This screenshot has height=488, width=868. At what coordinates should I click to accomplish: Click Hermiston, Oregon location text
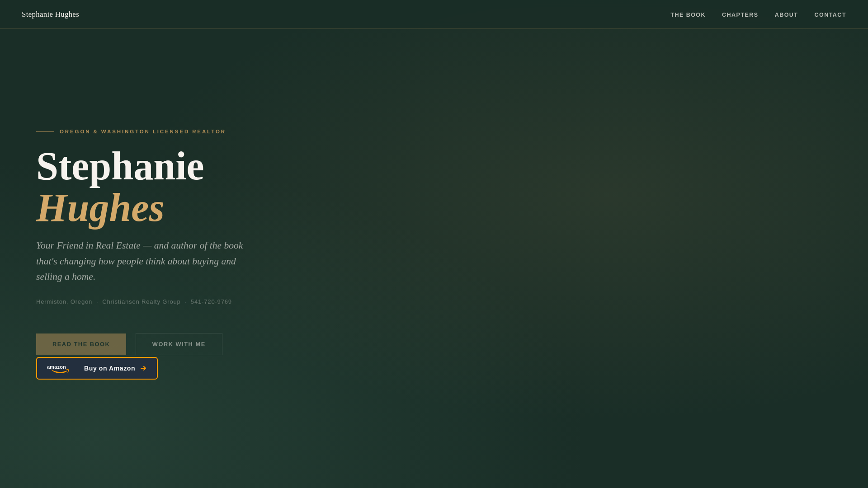(x=64, y=302)
